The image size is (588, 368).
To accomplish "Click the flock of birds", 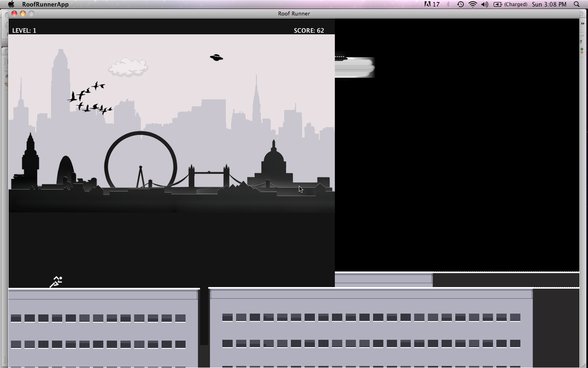I will (x=90, y=98).
